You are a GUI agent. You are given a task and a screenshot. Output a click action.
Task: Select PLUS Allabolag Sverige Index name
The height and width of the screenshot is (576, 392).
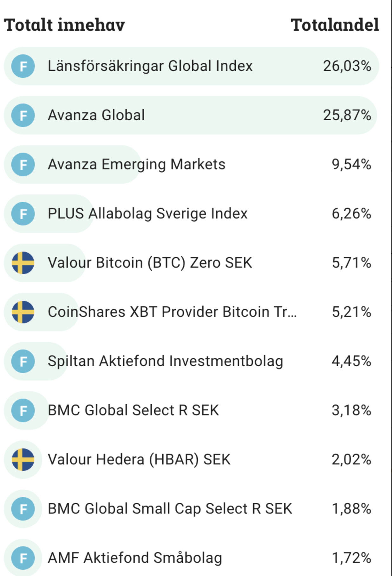147,214
